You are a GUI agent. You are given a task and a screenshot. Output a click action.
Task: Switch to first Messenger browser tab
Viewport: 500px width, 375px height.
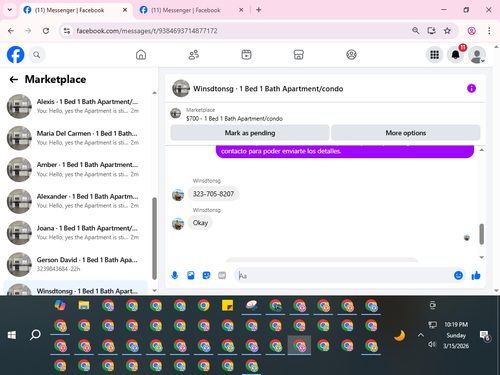(x=75, y=10)
